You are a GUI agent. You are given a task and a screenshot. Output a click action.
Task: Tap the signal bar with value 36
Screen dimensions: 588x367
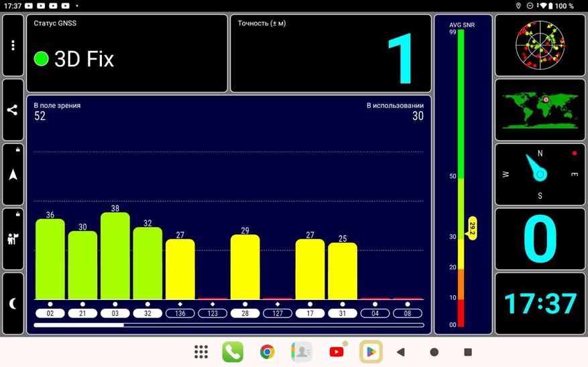(x=50, y=259)
